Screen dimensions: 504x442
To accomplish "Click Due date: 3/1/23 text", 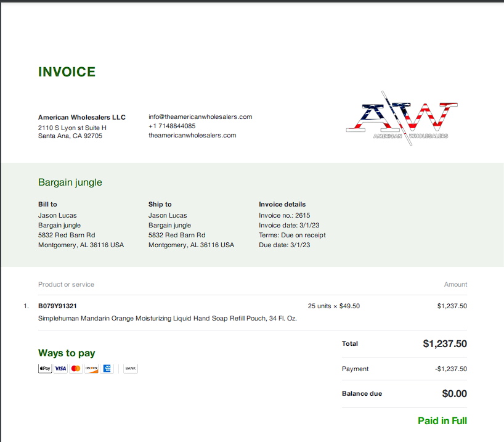I will [285, 245].
